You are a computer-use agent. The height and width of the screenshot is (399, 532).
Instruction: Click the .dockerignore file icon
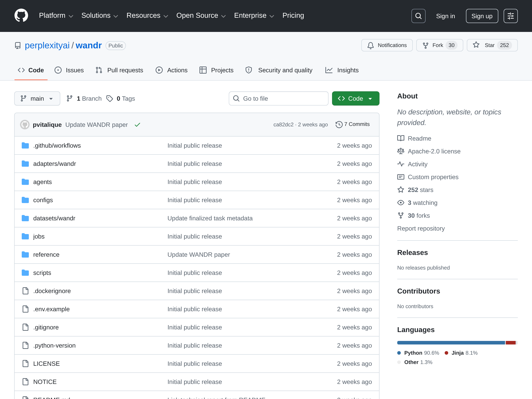tap(25, 291)
